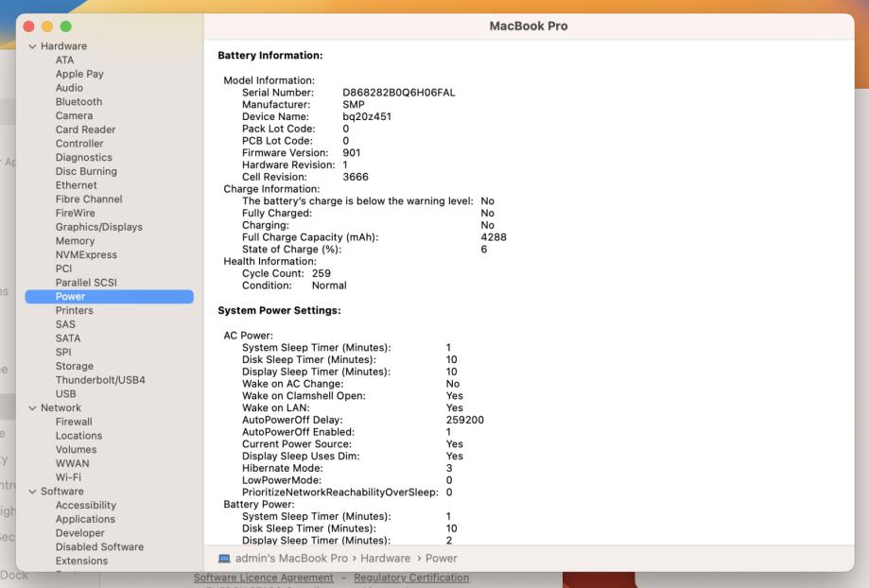Open Disabled Software in the sidebar

(x=99, y=546)
